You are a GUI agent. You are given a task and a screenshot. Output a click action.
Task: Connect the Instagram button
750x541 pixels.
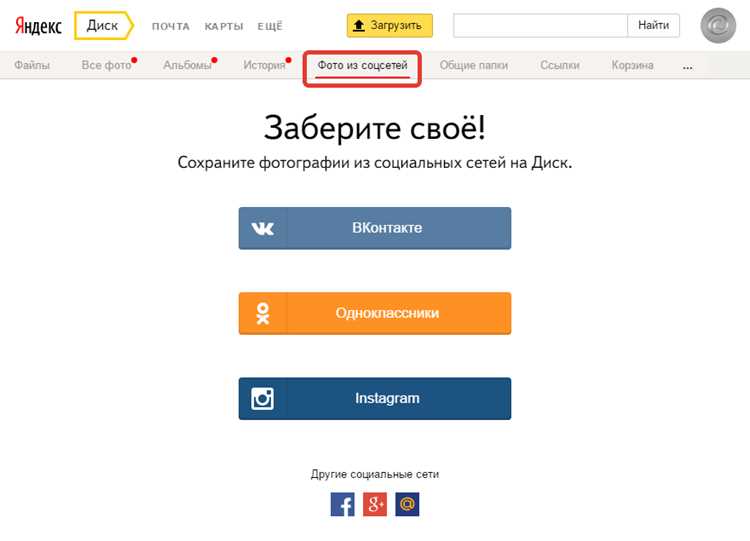(375, 398)
